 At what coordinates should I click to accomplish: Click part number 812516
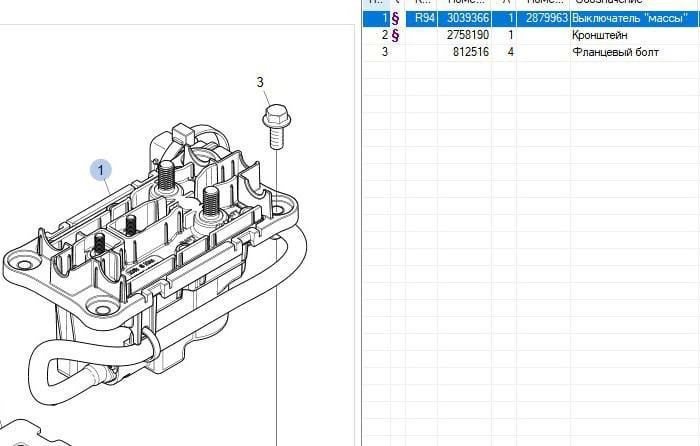469,52
